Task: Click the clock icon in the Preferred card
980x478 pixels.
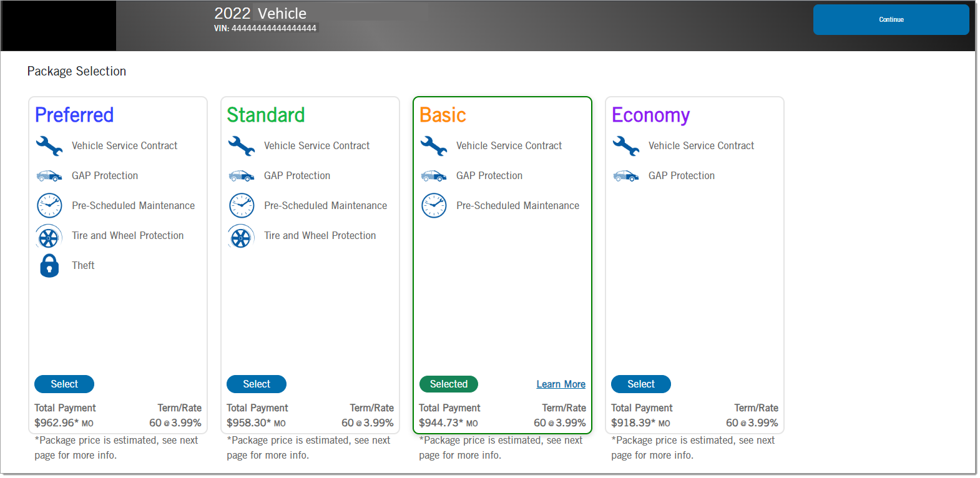Action: [x=49, y=205]
